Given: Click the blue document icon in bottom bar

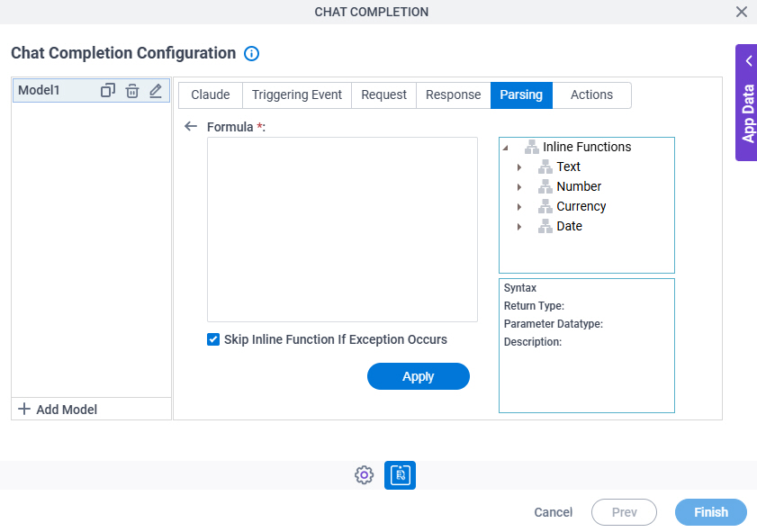Looking at the screenshot, I should 400,475.
